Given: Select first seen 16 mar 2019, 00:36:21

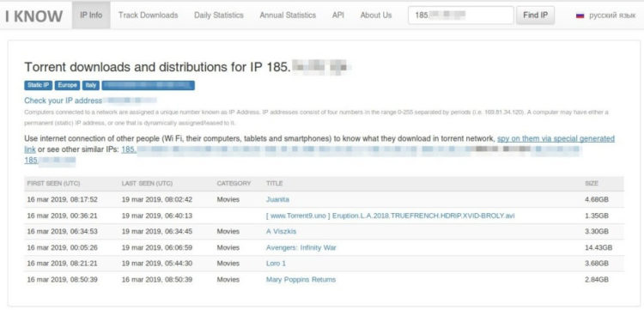Looking at the screenshot, I should (x=63, y=216).
